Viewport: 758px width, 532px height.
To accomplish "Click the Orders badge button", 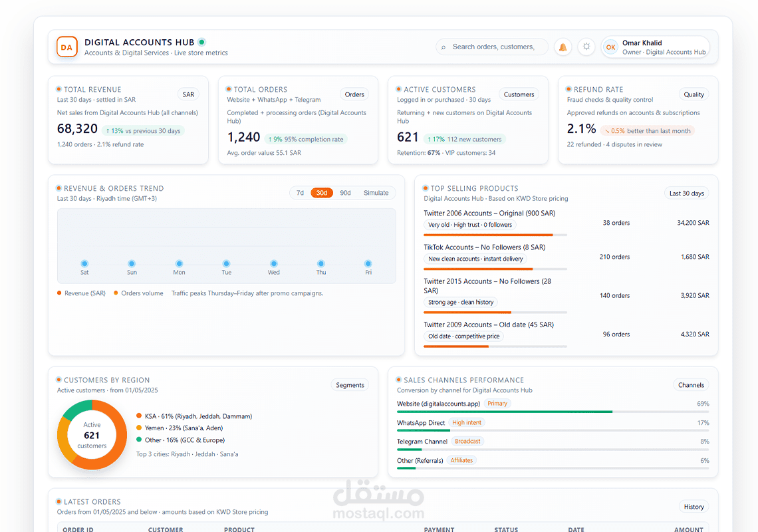I will pyautogui.click(x=354, y=94).
